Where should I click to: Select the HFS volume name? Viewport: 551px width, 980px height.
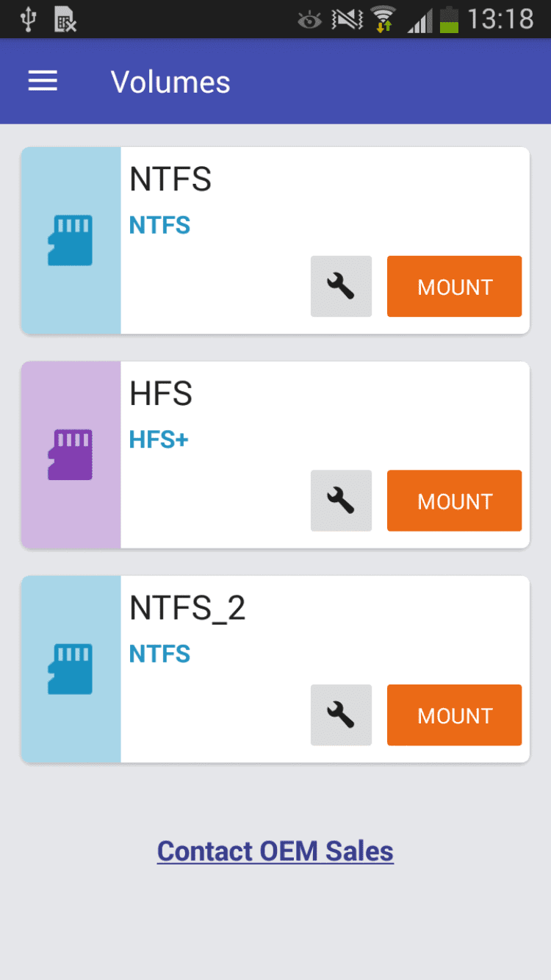(161, 395)
